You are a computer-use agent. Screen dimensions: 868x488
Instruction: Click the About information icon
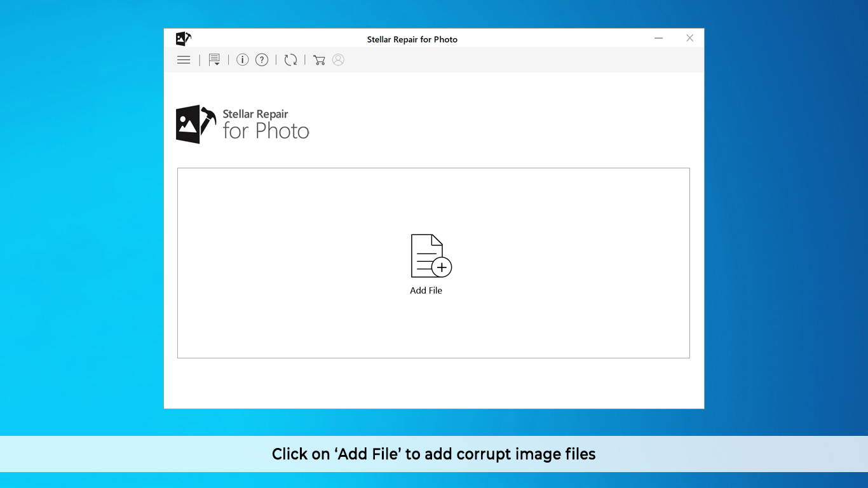(x=242, y=60)
